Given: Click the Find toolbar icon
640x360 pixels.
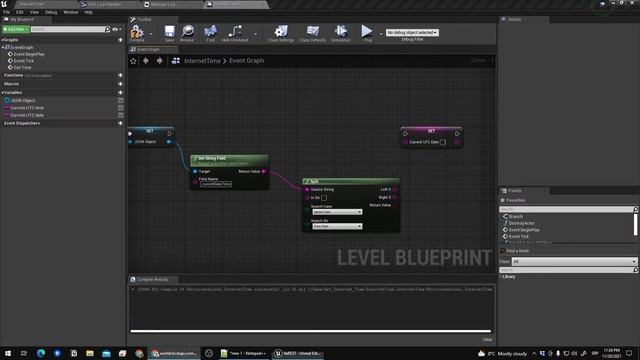Looking at the screenshot, I should coord(210,33).
